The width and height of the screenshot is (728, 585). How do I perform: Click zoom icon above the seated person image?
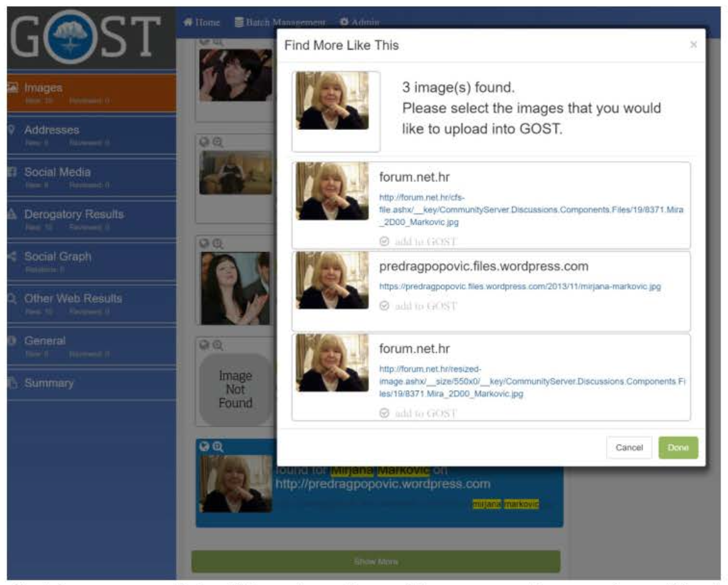pos(218,142)
